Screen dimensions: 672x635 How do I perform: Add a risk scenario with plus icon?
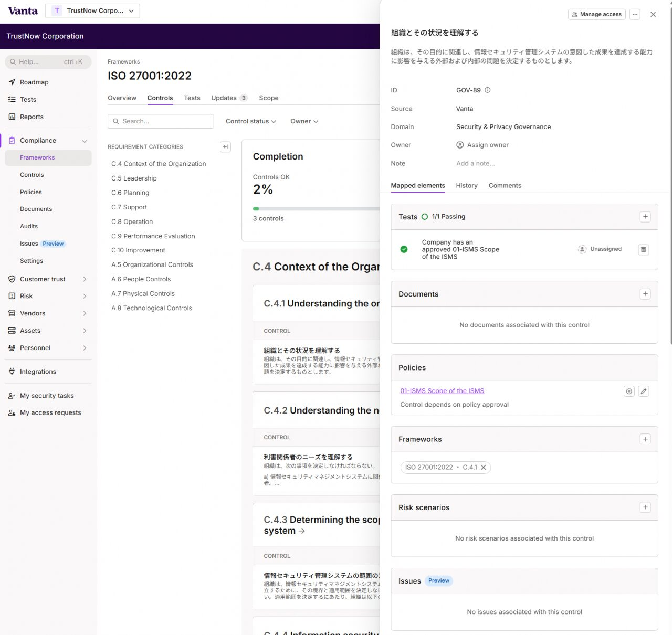click(646, 507)
